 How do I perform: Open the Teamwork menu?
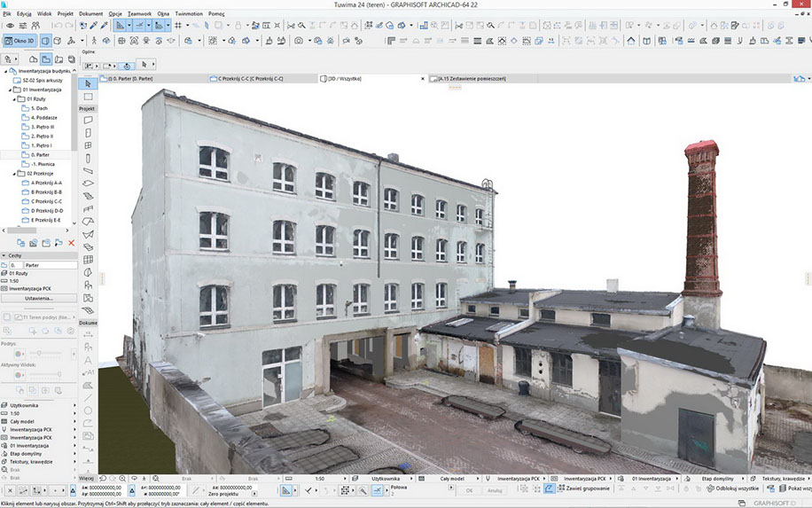139,14
